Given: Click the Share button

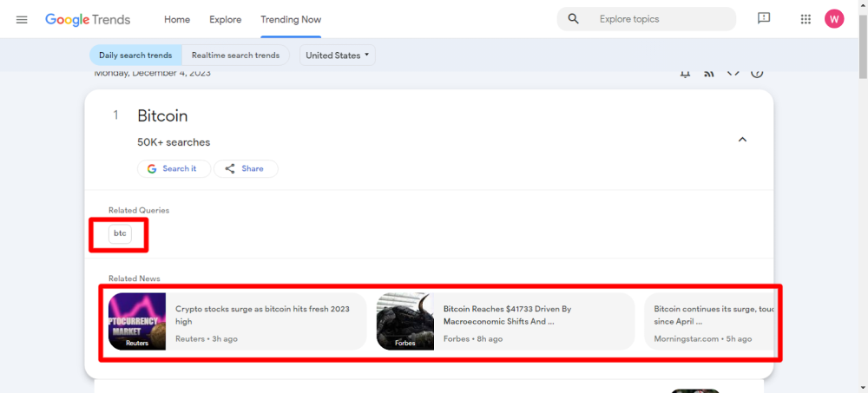Looking at the screenshot, I should (x=246, y=169).
